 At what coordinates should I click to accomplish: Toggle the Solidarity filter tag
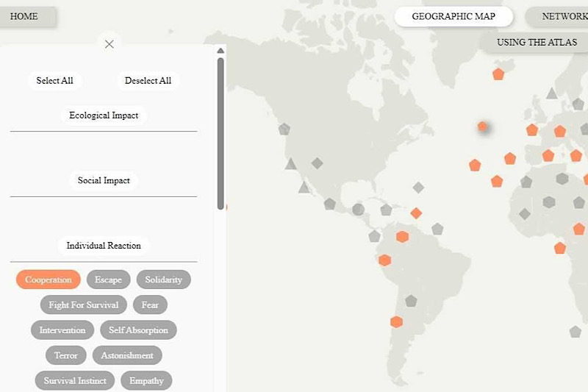(x=163, y=279)
